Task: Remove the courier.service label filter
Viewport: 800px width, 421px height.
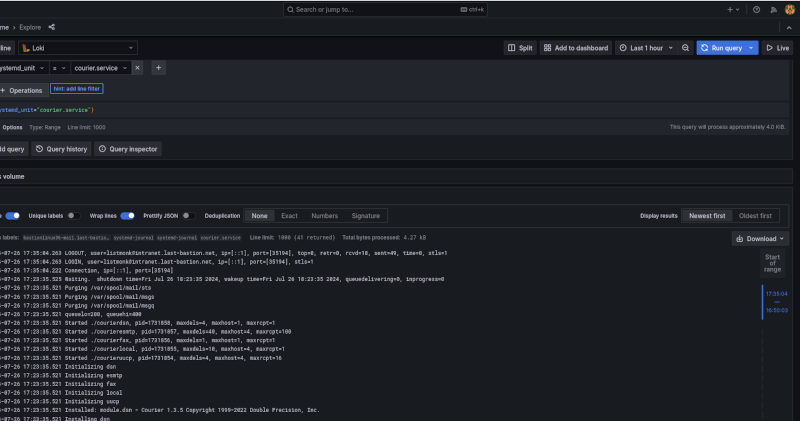Action: 138,68
